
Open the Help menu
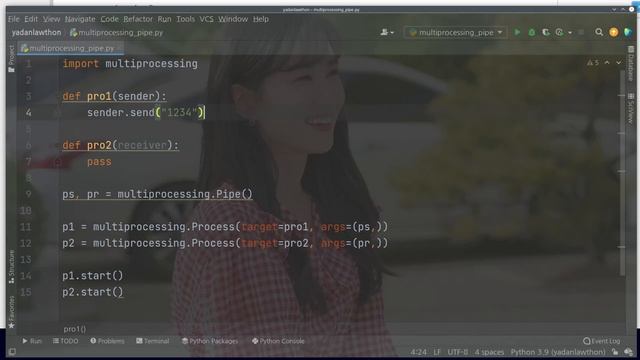point(261,19)
